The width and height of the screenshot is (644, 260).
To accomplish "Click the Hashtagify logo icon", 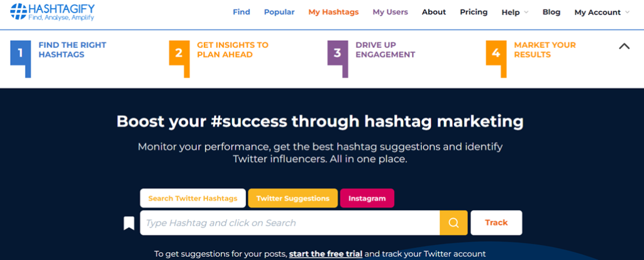I will pos(18,11).
